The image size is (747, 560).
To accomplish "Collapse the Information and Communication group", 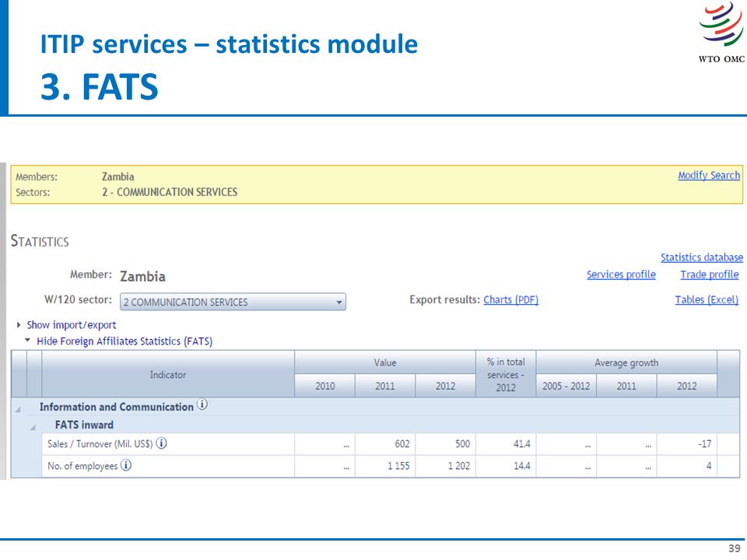I will coord(18,408).
